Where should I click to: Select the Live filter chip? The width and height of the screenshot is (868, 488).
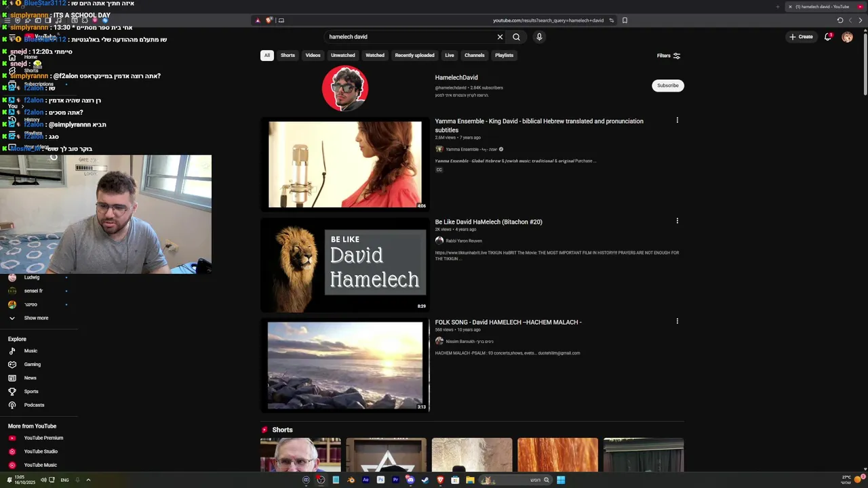click(x=450, y=56)
